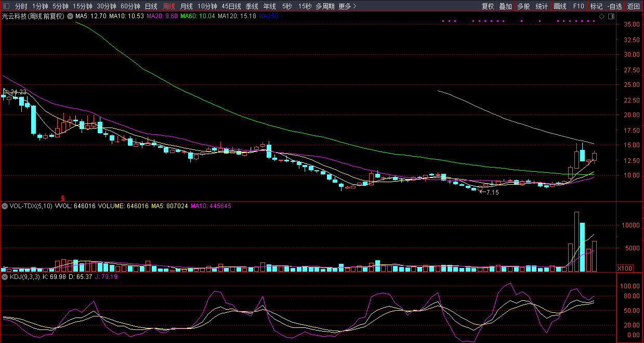This screenshot has width=644, height=343.
Task: Open F10 company information
Action: pos(579,6)
